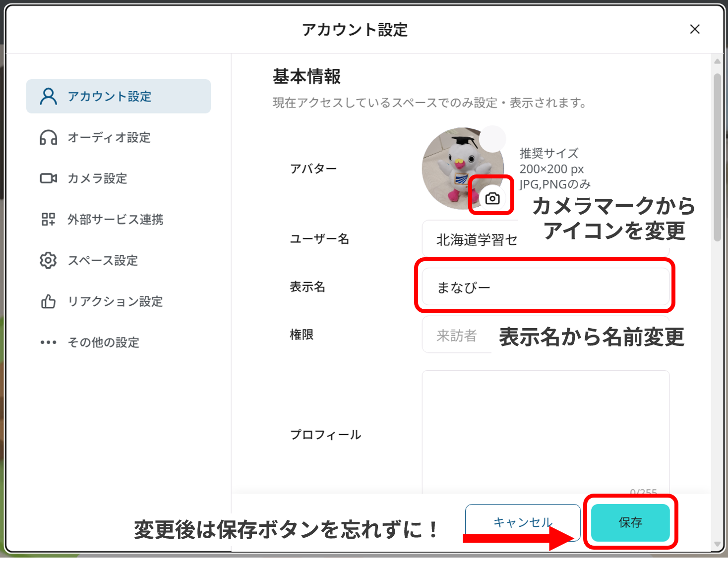Close the アカウント設定 dialog
Viewport: 728px width, 564px height.
click(x=695, y=29)
